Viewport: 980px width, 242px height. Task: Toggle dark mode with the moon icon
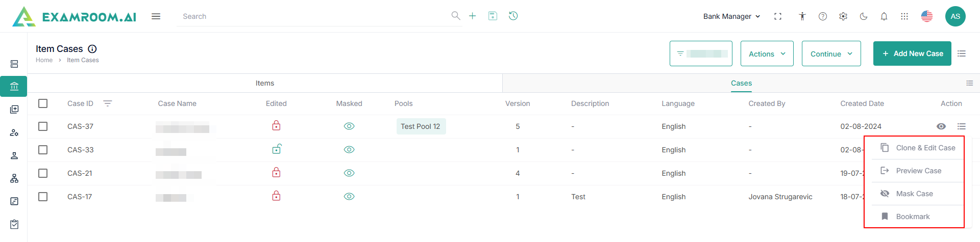pos(864,16)
